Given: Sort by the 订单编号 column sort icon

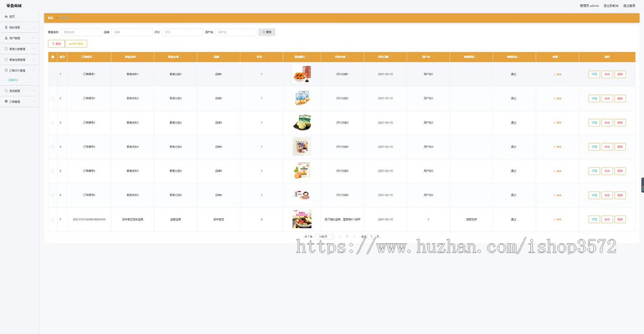Looking at the screenshot, I should tap(94, 57).
